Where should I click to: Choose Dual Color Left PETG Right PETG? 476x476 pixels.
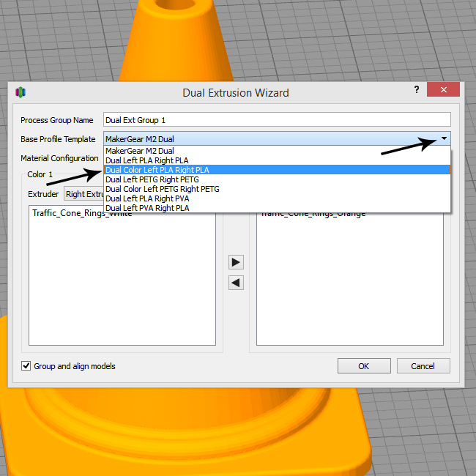(162, 189)
